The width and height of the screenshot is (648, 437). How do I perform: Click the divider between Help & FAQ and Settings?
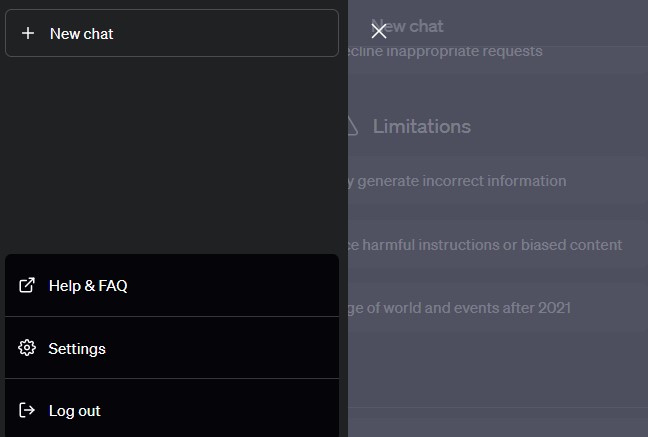(172, 316)
